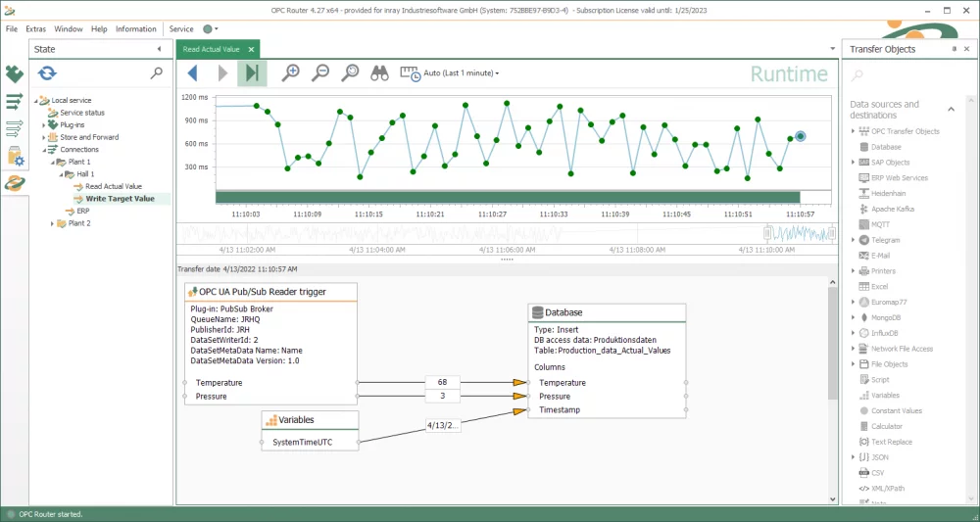980x522 pixels.
Task: Close the Read Actual Value tab
Action: click(x=251, y=49)
